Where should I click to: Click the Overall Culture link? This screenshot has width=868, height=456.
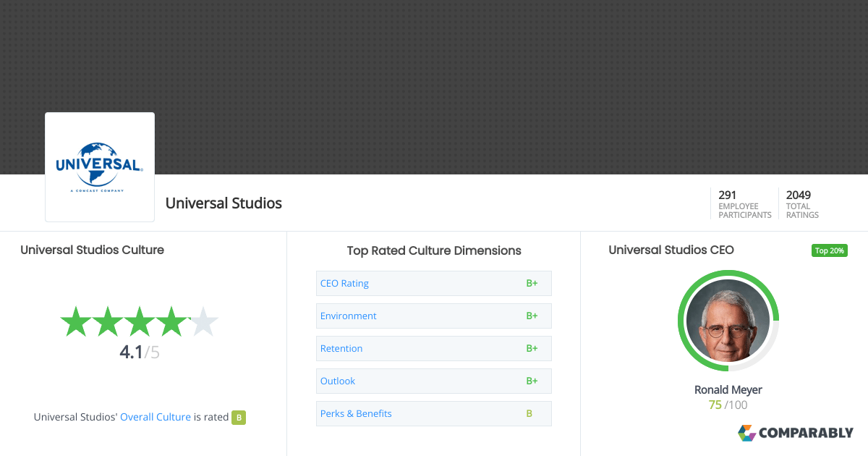coord(156,417)
